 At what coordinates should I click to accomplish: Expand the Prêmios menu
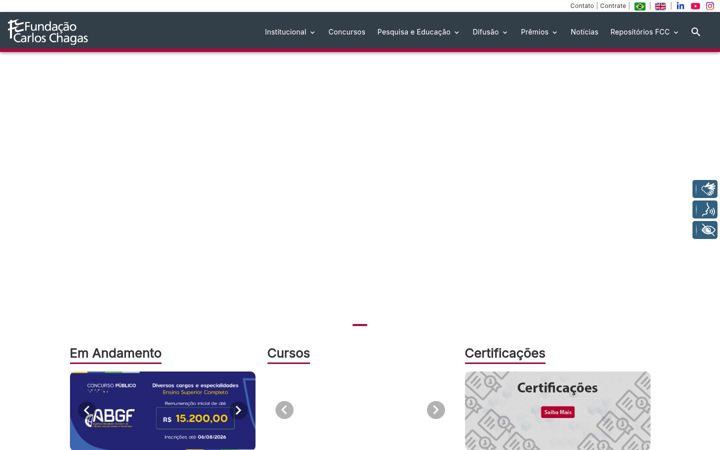click(x=539, y=32)
